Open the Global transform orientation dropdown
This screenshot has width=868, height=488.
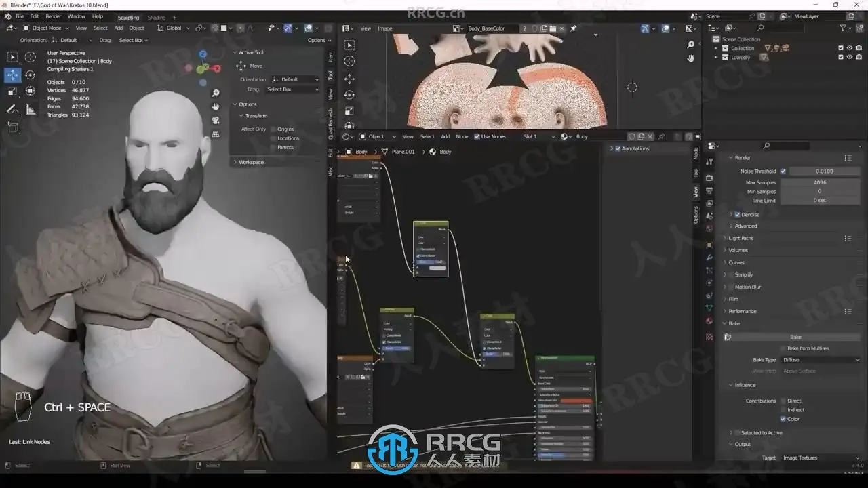(x=172, y=28)
